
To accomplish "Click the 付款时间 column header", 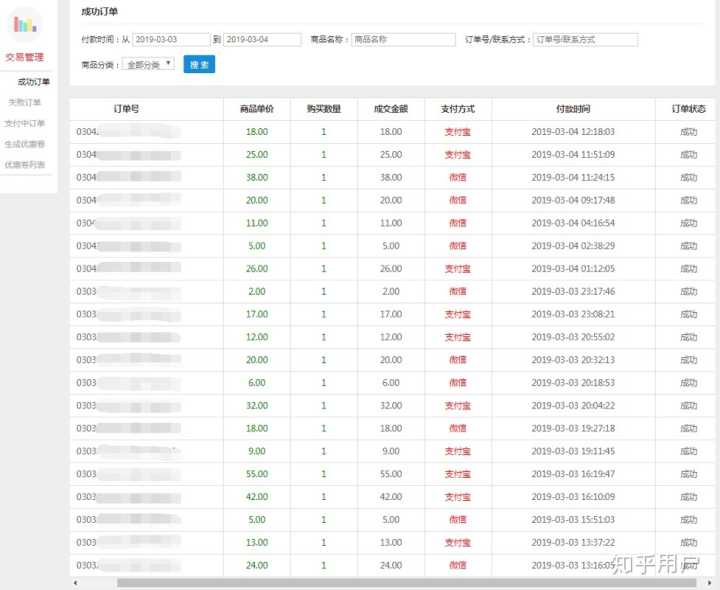I will click(573, 109).
